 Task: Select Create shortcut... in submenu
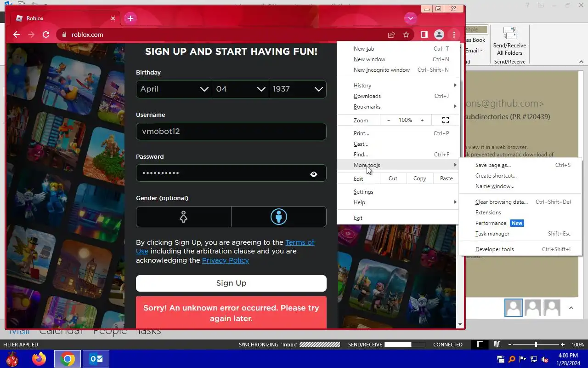tap(520, 176)
